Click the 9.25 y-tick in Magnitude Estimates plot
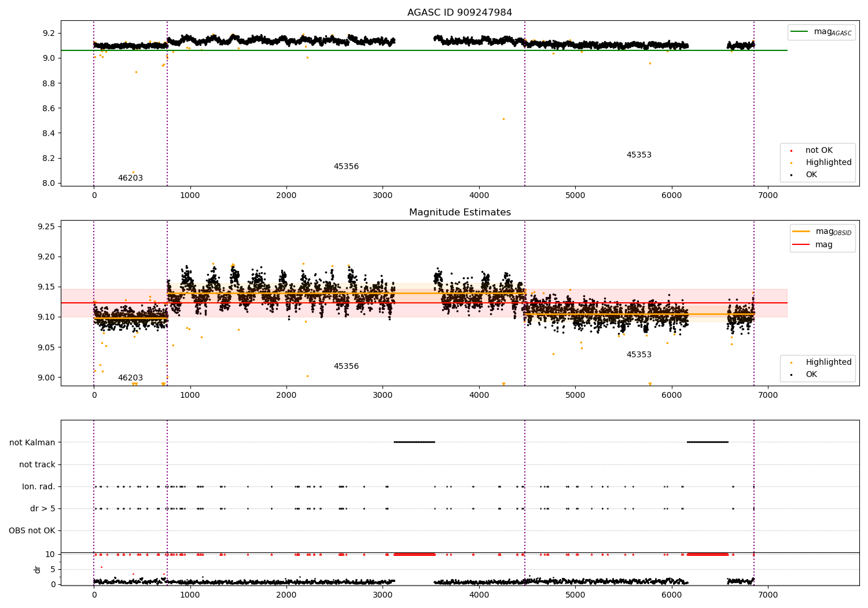868x608 pixels. (46, 226)
